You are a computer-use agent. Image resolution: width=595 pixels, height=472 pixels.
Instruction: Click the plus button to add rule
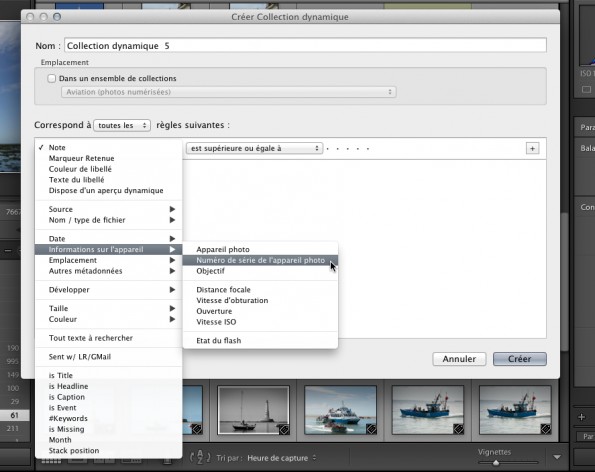click(532, 148)
